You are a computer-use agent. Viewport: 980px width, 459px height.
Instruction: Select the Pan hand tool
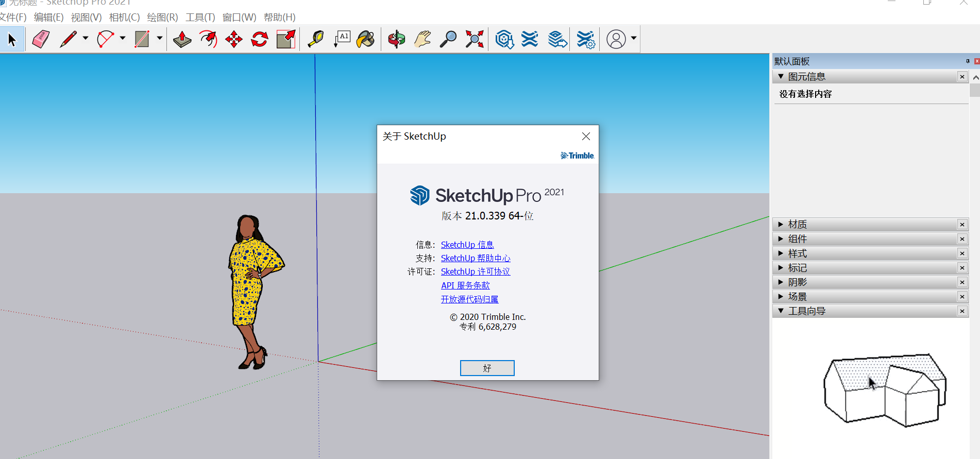point(423,39)
